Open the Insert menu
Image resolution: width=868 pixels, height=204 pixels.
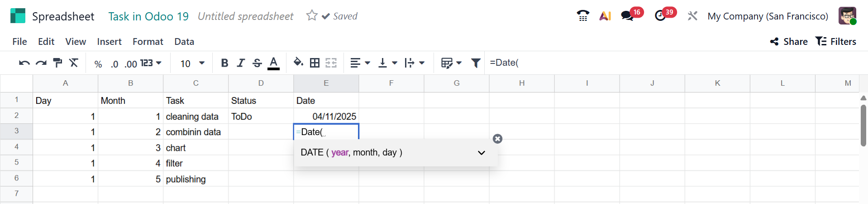point(109,42)
